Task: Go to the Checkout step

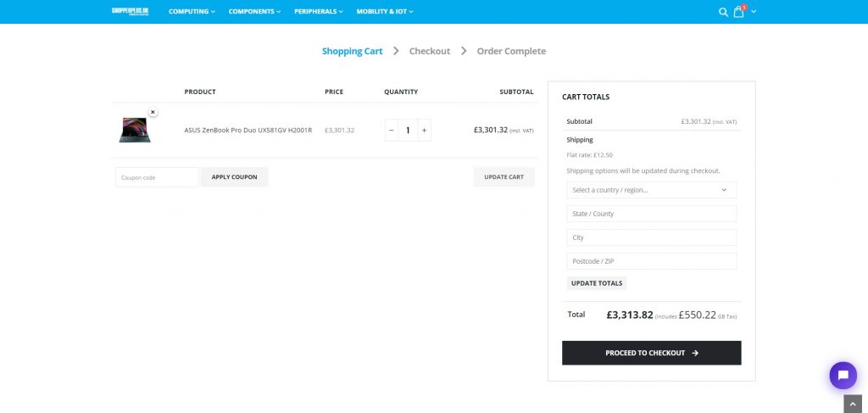Action: tap(430, 51)
